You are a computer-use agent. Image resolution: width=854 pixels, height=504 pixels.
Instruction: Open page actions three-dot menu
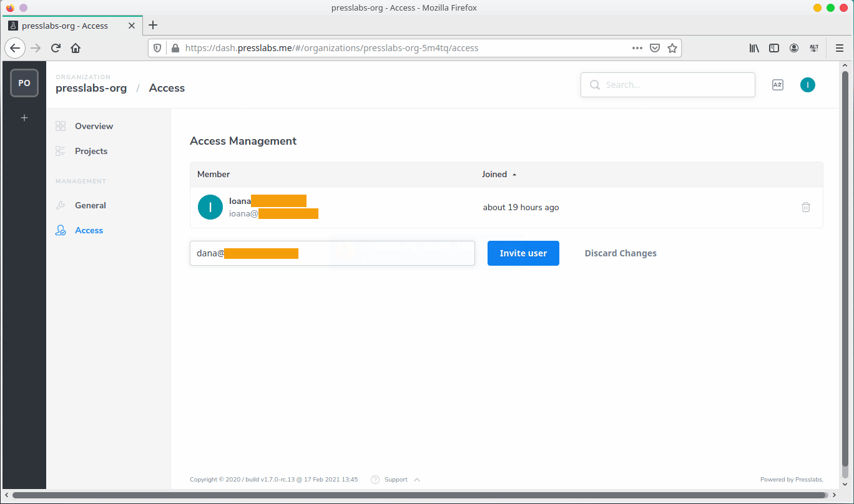[637, 48]
